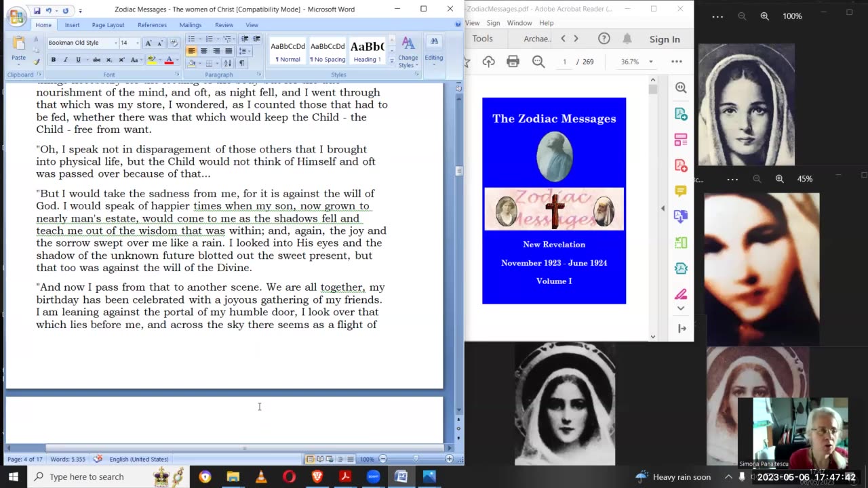
Task: Toggle Justify alignment
Action: click(x=229, y=51)
